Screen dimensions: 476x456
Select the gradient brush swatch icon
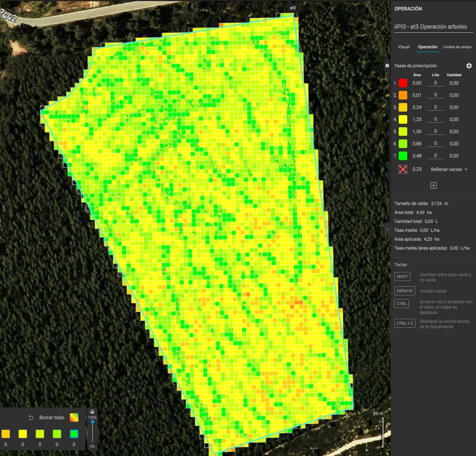(x=74, y=417)
